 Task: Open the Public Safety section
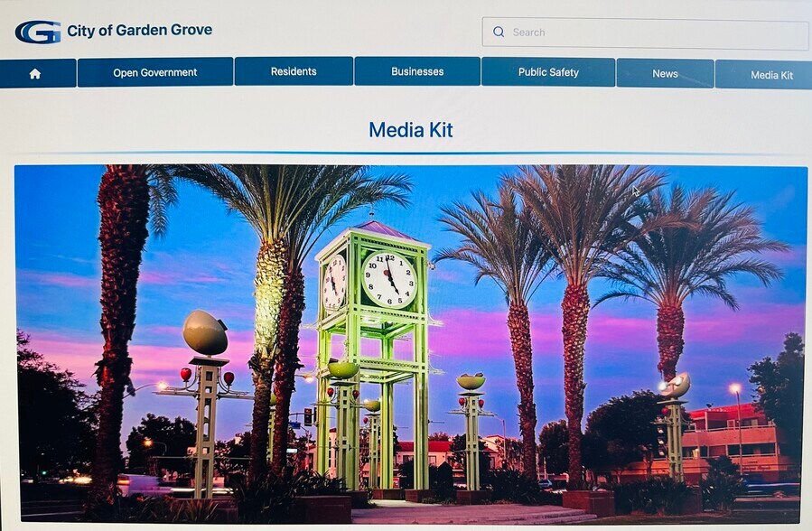(x=548, y=72)
